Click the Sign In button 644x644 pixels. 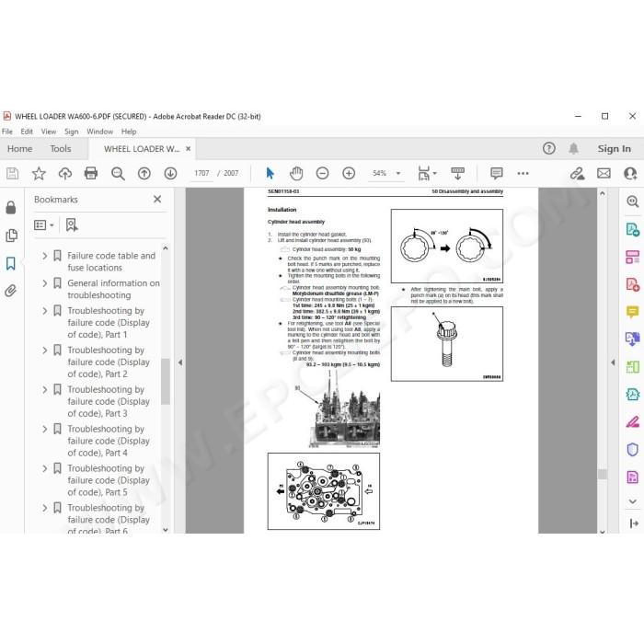pos(614,149)
